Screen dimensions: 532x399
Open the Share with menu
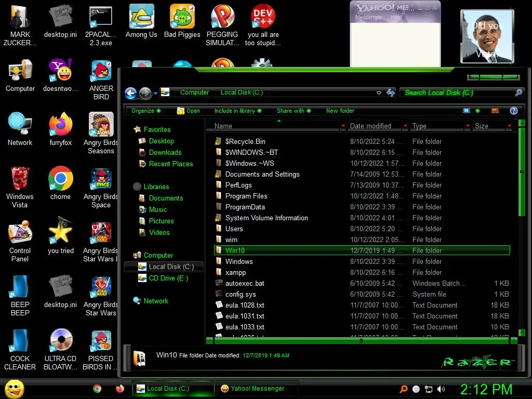click(294, 111)
